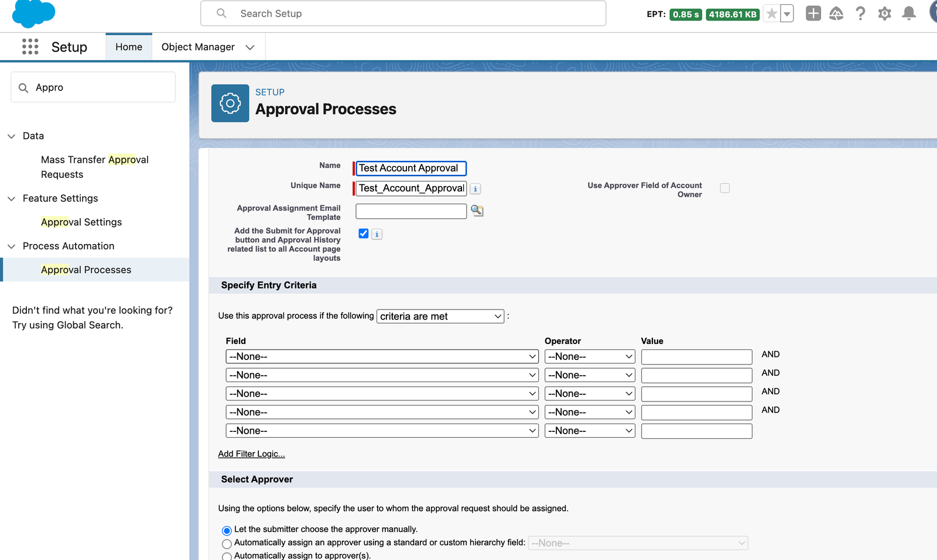Viewport: 937px width, 560px height.
Task: Open the global actions plus icon
Action: [x=813, y=13]
